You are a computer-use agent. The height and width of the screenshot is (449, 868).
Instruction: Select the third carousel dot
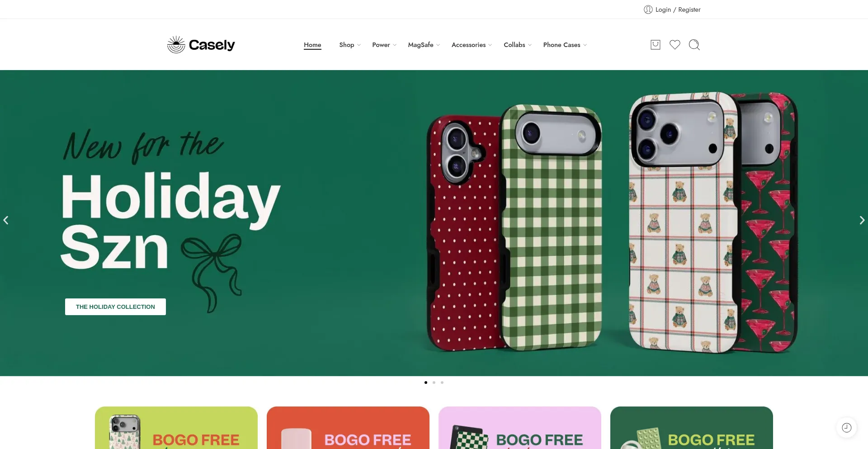[442, 383]
